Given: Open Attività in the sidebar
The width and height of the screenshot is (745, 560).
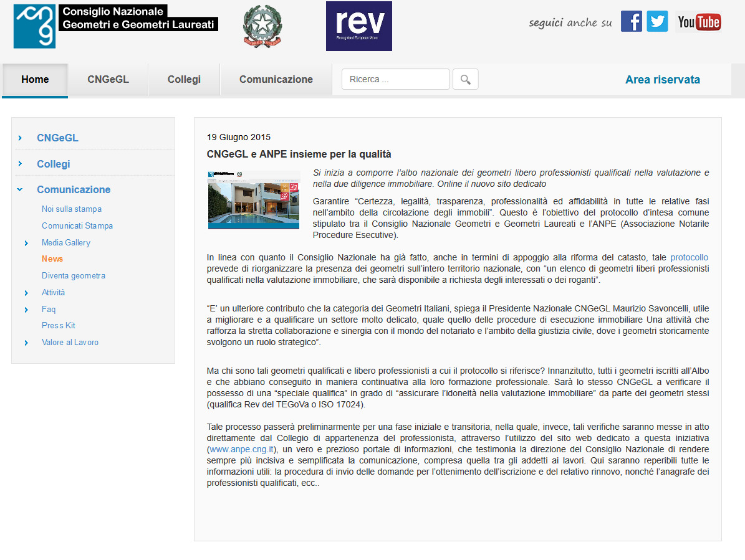Looking at the screenshot, I should coord(53,292).
